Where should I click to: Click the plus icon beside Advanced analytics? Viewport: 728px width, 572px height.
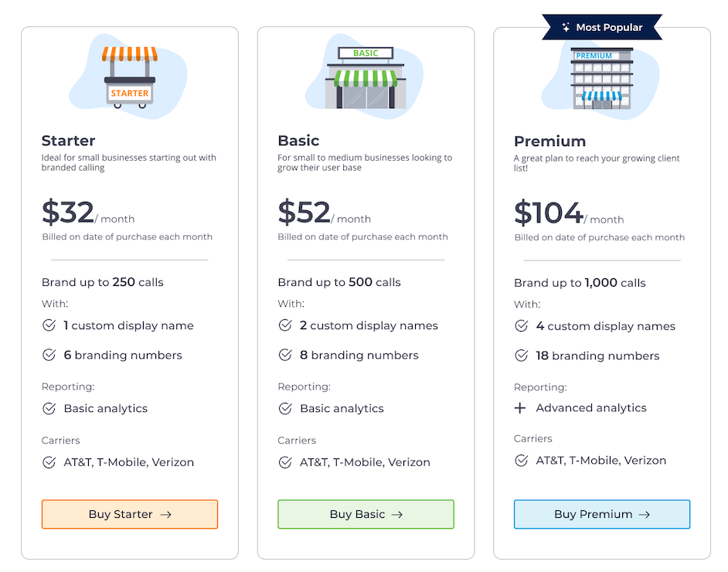(x=520, y=408)
